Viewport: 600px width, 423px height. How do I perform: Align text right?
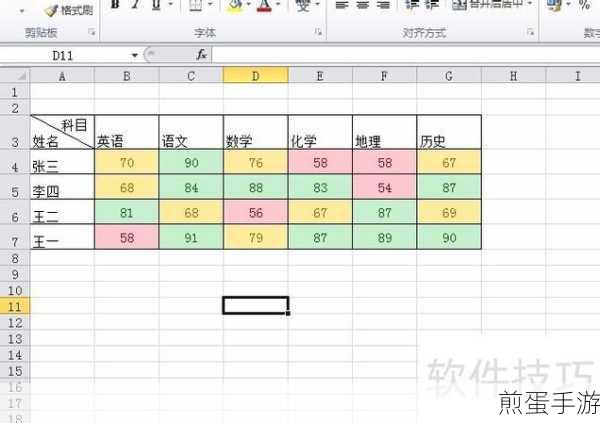pos(383,5)
